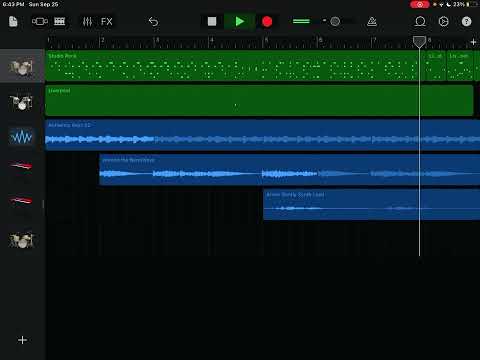
Task: Tap bar 4 on the ruler
Action: [x=212, y=41]
